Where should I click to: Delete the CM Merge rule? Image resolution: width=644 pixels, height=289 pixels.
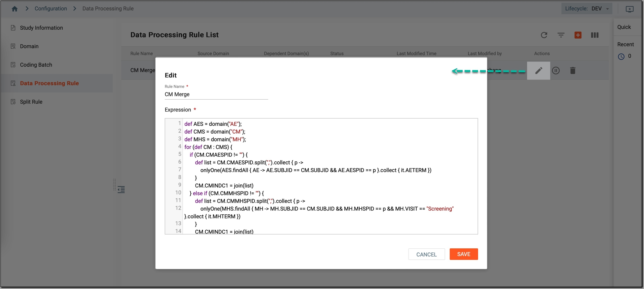click(x=572, y=71)
